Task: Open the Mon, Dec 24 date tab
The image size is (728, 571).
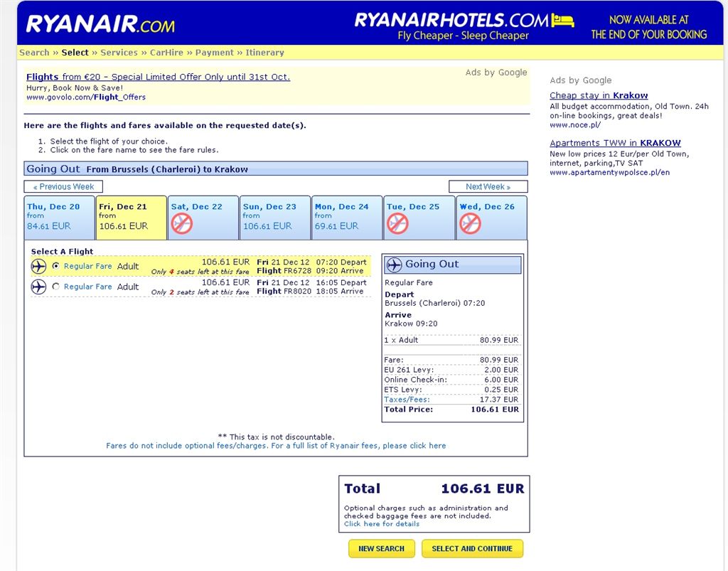Action: [x=347, y=218]
